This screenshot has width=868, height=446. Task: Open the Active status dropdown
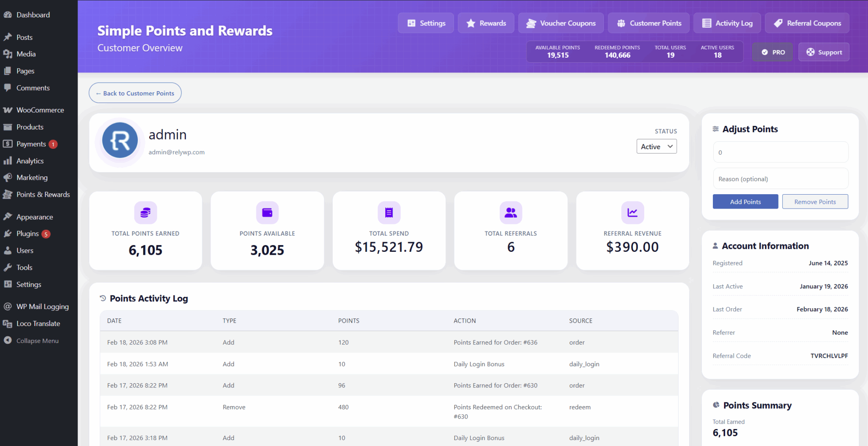(657, 146)
